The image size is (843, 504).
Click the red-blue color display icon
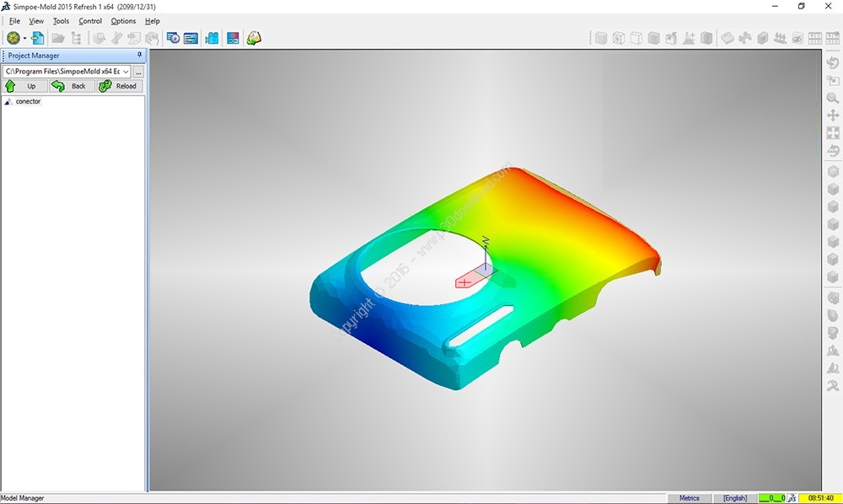point(233,38)
